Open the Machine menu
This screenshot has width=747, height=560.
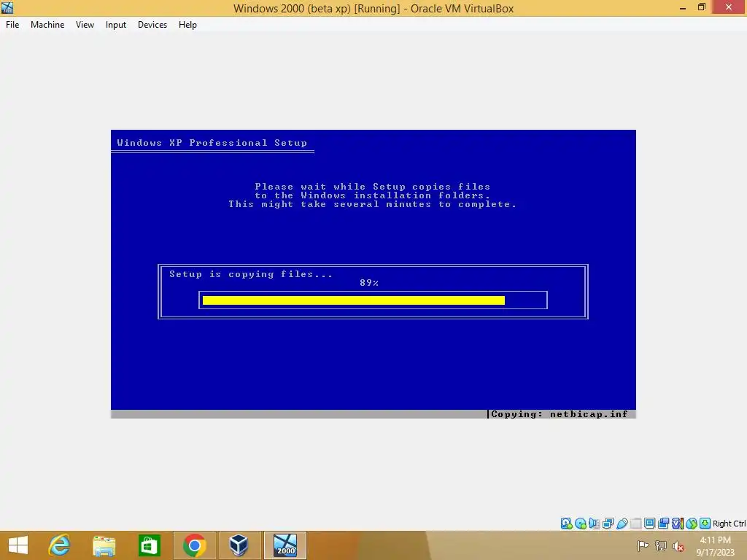click(47, 25)
